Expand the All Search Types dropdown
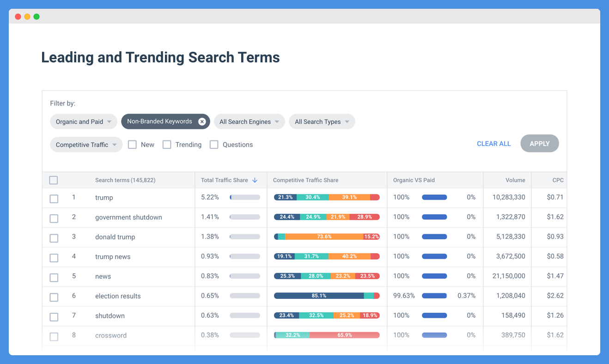This screenshot has width=609, height=364. coord(322,122)
